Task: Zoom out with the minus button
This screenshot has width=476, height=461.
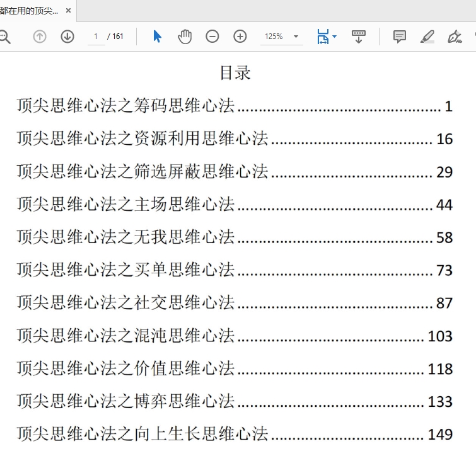Action: (x=212, y=37)
